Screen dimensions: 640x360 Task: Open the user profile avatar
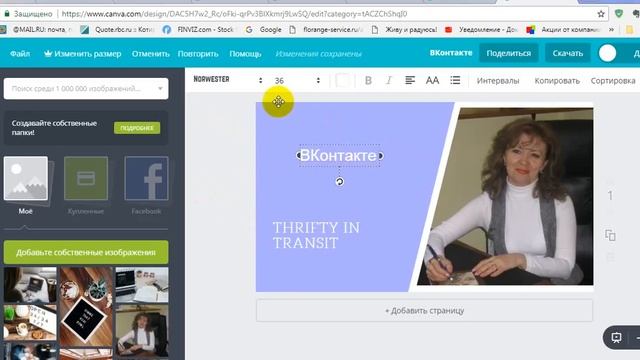[607, 53]
